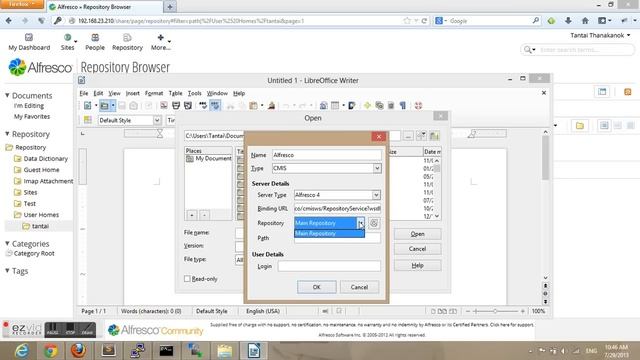The width and height of the screenshot is (640, 360).
Task: Click the Paste clipboard icon in Writer toolbar
Action: point(253,106)
